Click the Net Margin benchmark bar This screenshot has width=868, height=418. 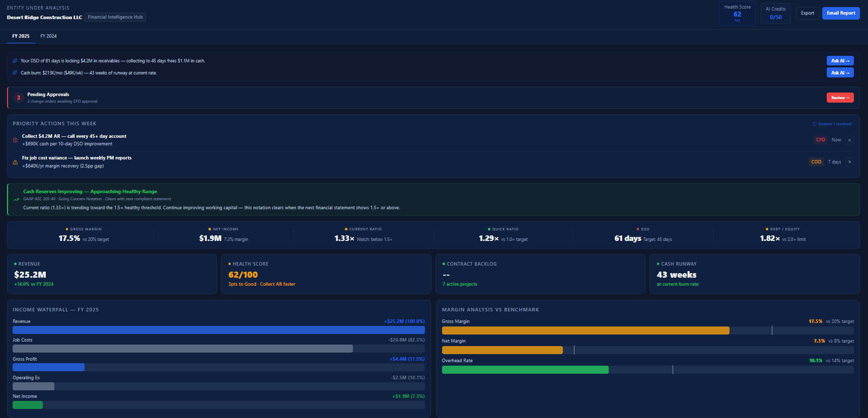[x=502, y=350]
